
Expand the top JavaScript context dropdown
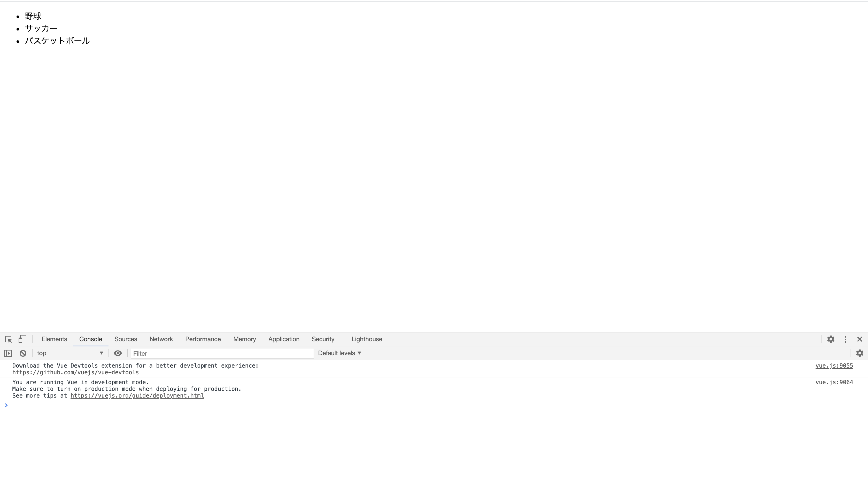(x=70, y=353)
